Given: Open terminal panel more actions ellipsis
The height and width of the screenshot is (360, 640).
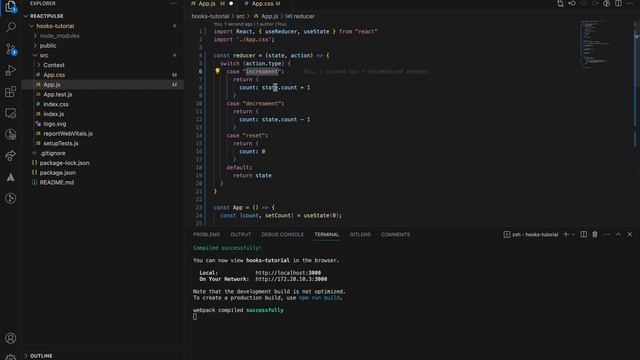Looking at the screenshot, I should tap(607, 234).
